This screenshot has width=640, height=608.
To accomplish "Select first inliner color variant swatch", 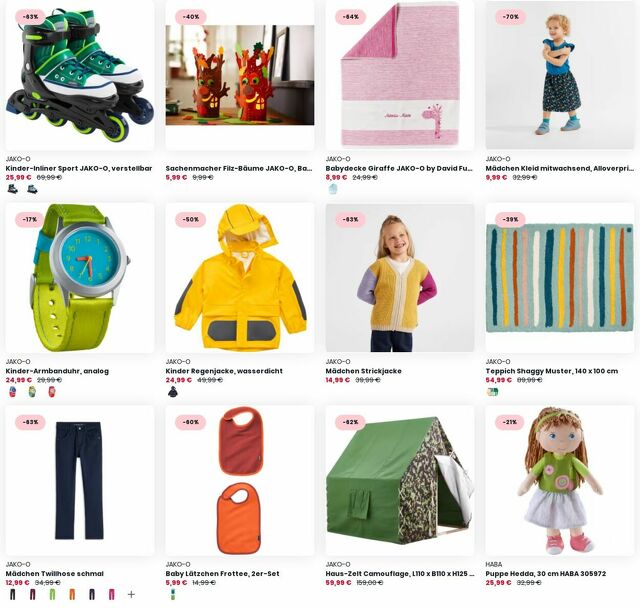I will pos(13,189).
